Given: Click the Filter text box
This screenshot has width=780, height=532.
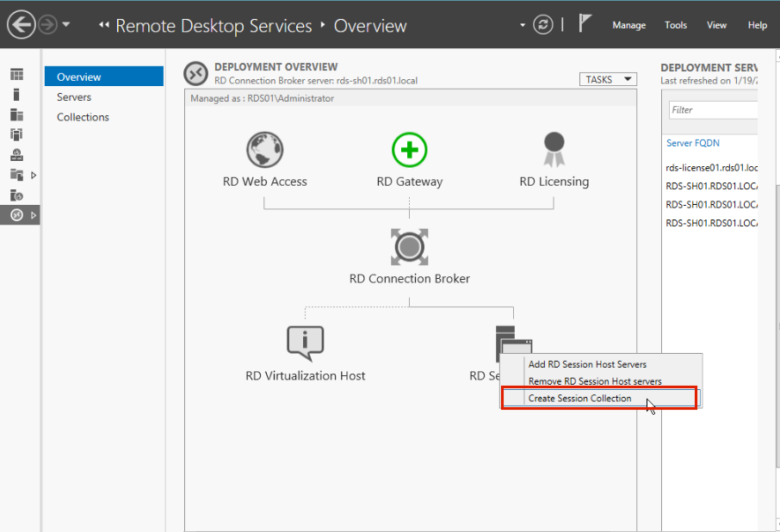Looking at the screenshot, I should tap(713, 110).
